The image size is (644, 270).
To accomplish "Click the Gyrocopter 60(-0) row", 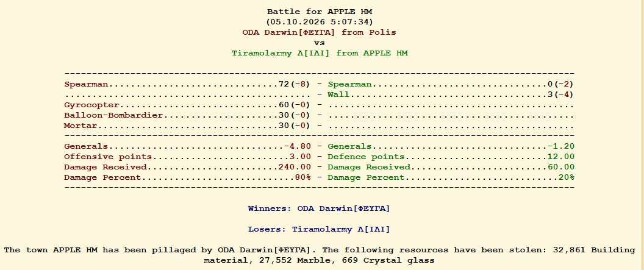I will pyautogui.click(x=187, y=105).
